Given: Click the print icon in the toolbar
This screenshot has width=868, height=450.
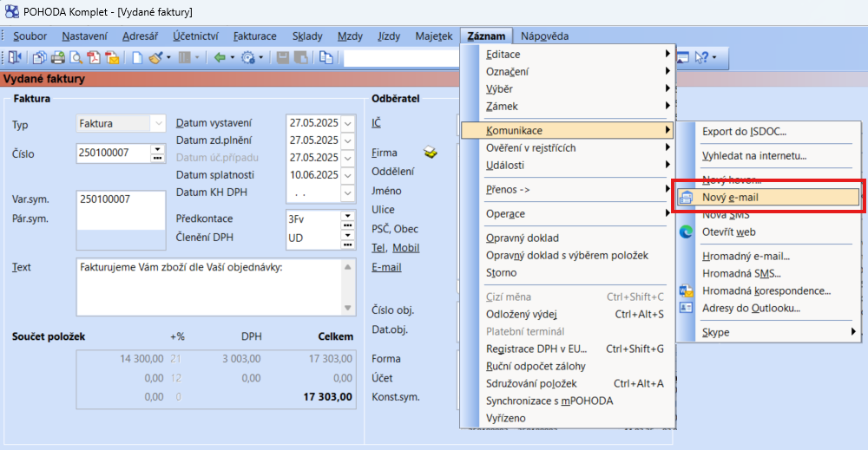Looking at the screenshot, I should pyautogui.click(x=58, y=58).
